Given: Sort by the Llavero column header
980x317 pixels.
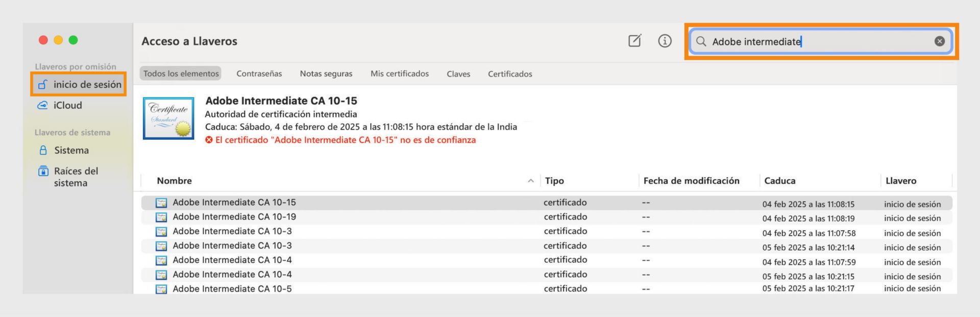Looking at the screenshot, I should click(901, 181).
